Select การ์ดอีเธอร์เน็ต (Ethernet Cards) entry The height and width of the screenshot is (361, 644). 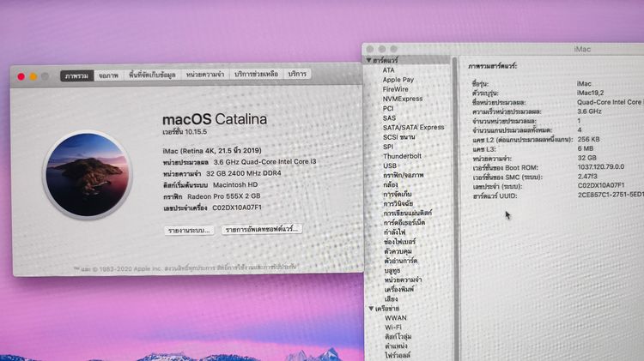[404, 222]
